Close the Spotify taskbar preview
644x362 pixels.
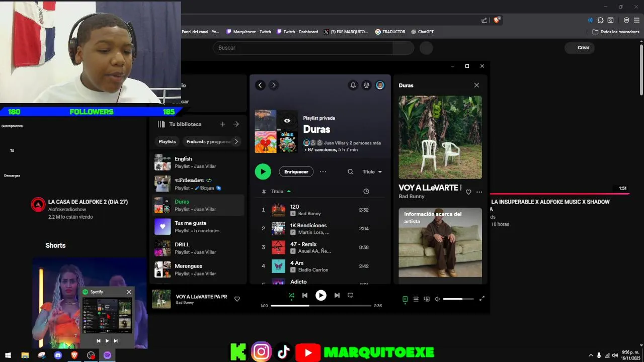point(129,292)
